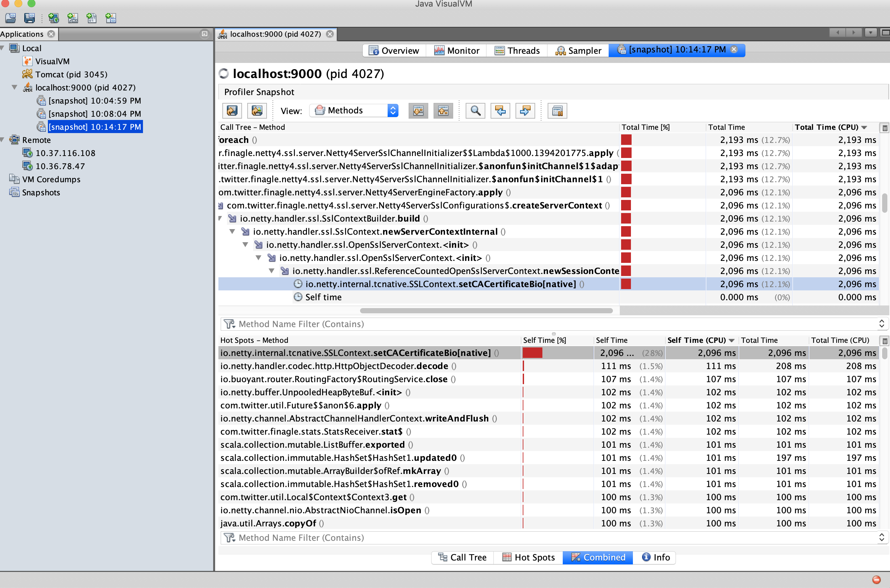Open the search icon in Profiler Snapshot toolbar

(x=475, y=111)
